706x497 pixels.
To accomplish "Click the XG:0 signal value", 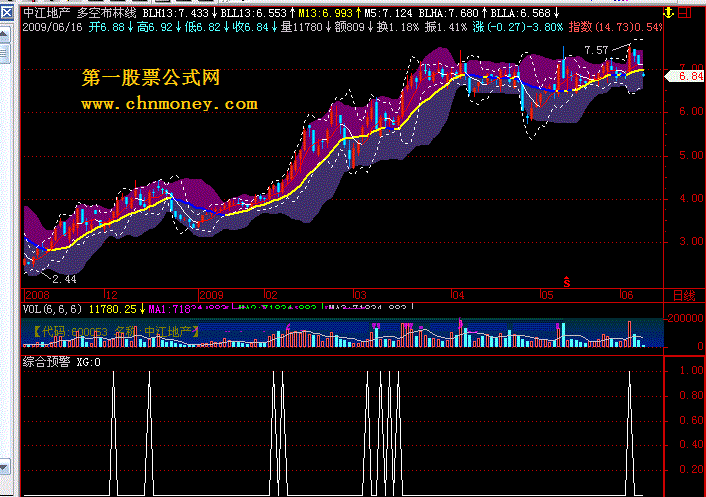I will [88, 362].
